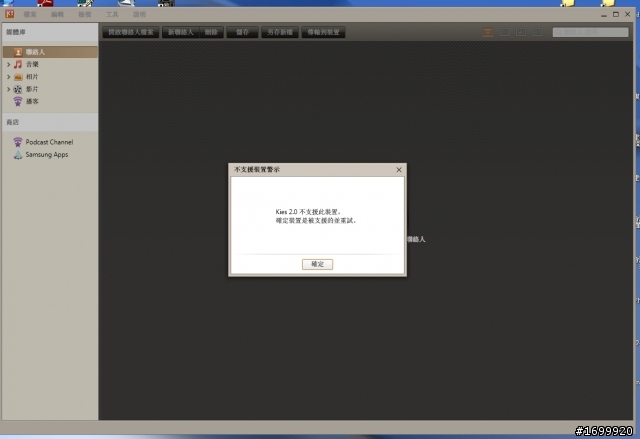The width and height of the screenshot is (640, 439).
Task: Switch to the fourth contact view icon
Action: (538, 32)
